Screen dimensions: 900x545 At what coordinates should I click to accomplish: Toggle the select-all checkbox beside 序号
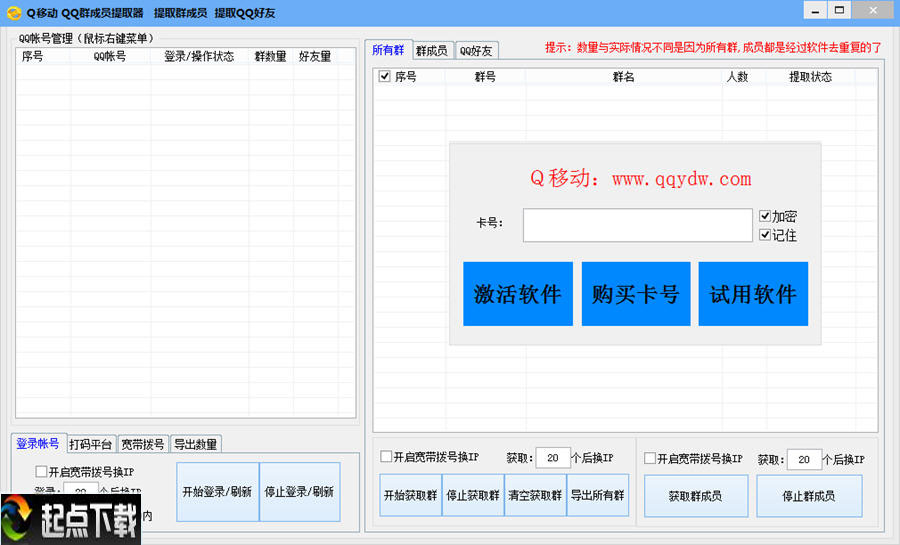[x=385, y=76]
